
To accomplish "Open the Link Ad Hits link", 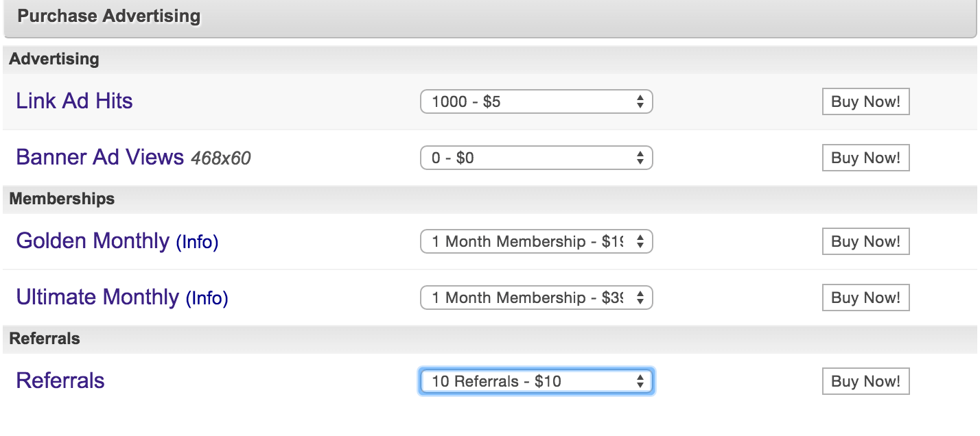I will (74, 101).
